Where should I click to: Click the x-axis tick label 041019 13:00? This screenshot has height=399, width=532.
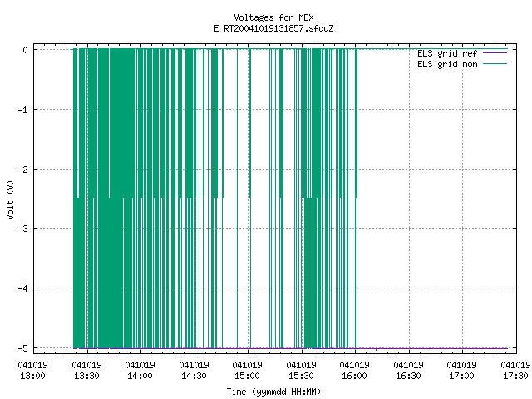pyautogui.click(x=33, y=371)
